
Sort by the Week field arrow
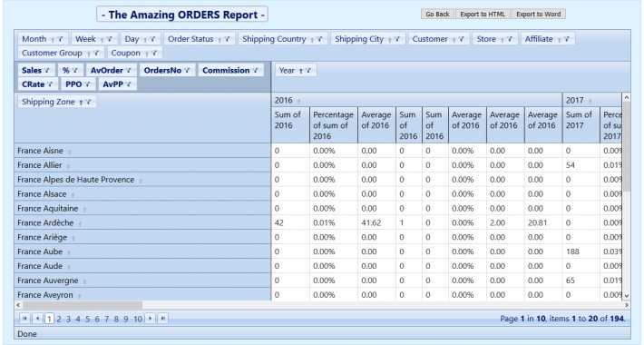(x=102, y=40)
